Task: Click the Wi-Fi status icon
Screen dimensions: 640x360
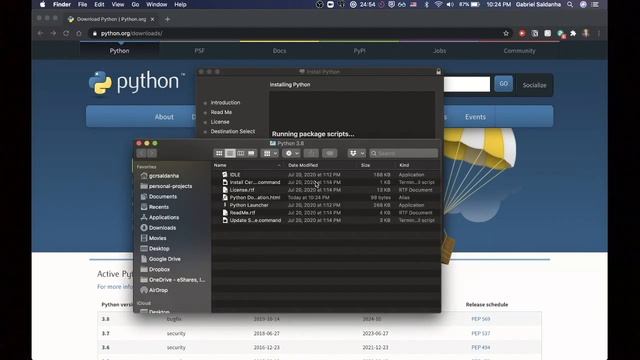Action: (x=438, y=4)
